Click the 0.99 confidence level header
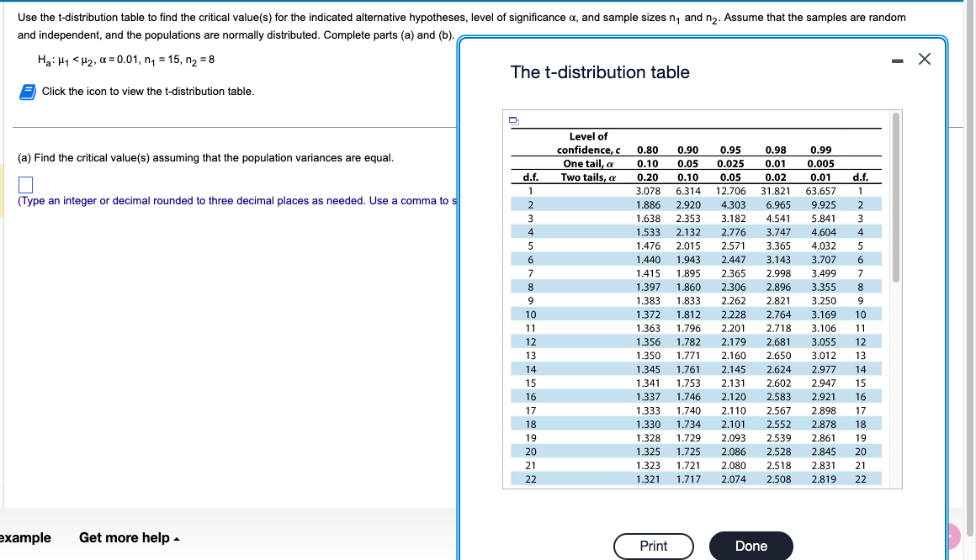The width and height of the screenshot is (976, 560). click(821, 150)
